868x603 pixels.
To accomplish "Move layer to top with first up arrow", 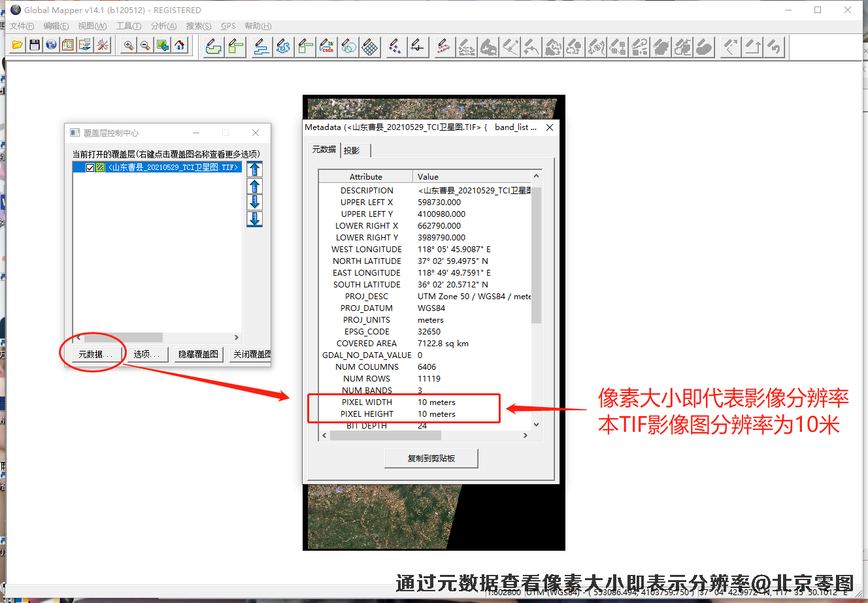I will coord(255,169).
